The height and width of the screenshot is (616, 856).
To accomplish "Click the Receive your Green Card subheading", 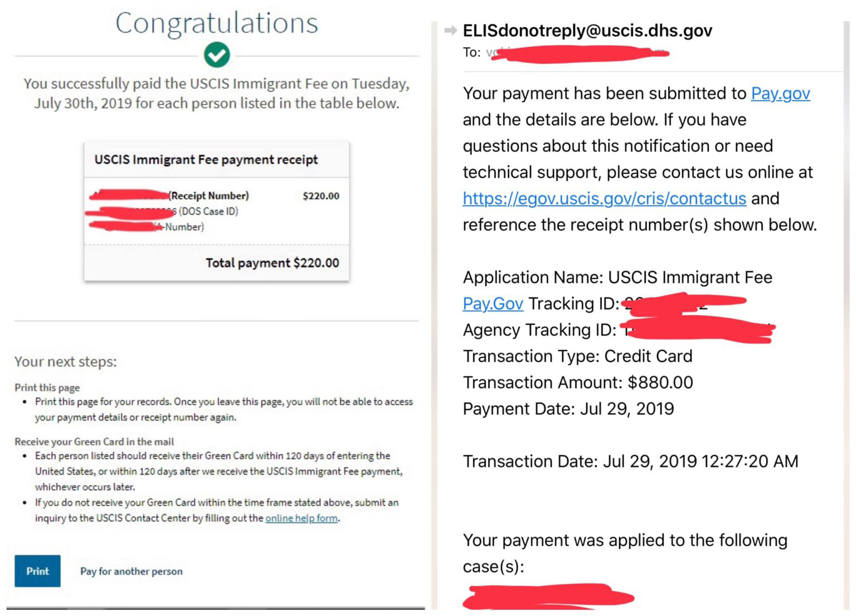I will [x=94, y=442].
